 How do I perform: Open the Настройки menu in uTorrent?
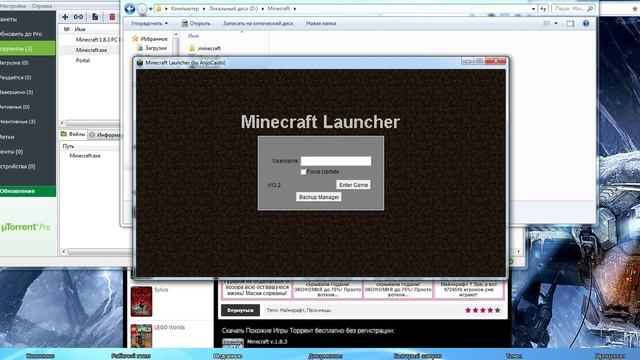13,6
